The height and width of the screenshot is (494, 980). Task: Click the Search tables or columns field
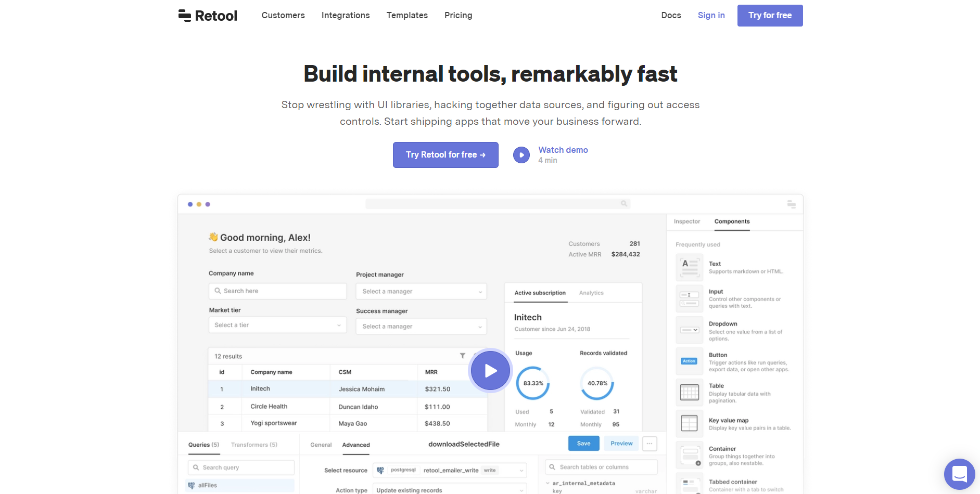coord(601,467)
